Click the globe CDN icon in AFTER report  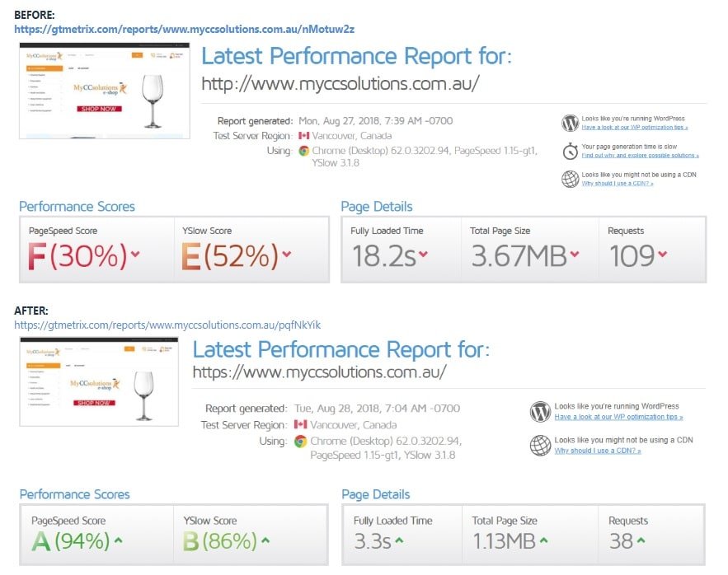click(x=540, y=446)
